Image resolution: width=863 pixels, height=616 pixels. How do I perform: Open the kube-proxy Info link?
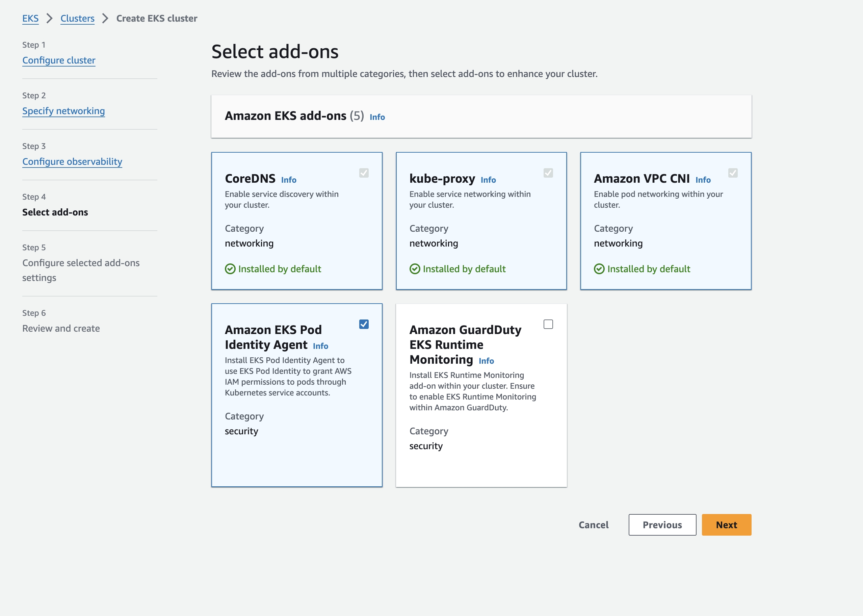488,180
